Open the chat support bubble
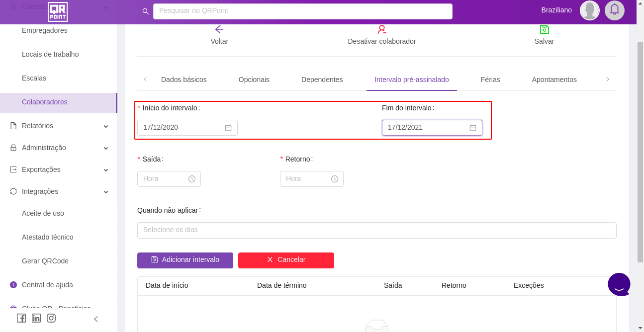Image resolution: width=644 pixels, height=332 pixels. tap(619, 285)
